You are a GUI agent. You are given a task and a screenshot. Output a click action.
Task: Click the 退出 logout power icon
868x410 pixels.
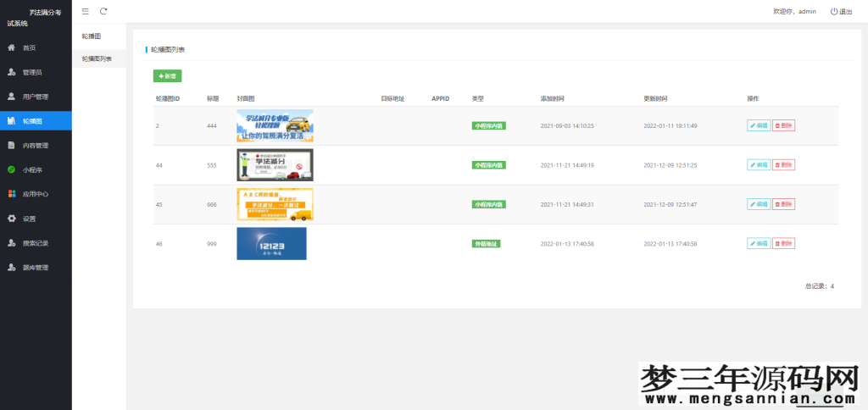click(x=834, y=11)
